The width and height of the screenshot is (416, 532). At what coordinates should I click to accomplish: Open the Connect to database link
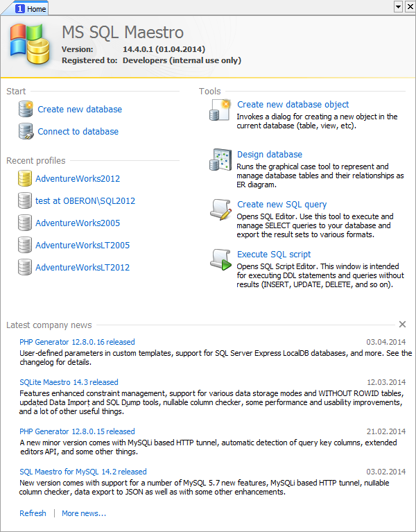point(78,132)
